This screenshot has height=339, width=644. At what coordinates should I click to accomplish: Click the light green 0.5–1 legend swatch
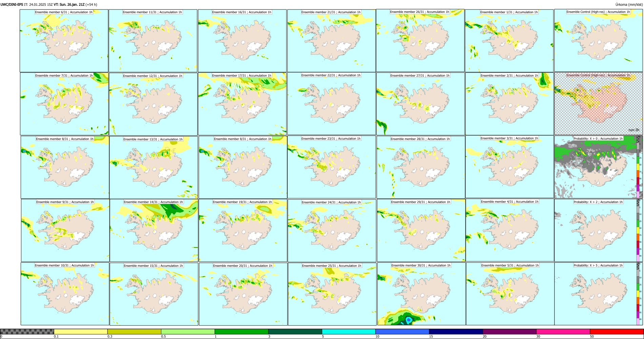(x=188, y=332)
